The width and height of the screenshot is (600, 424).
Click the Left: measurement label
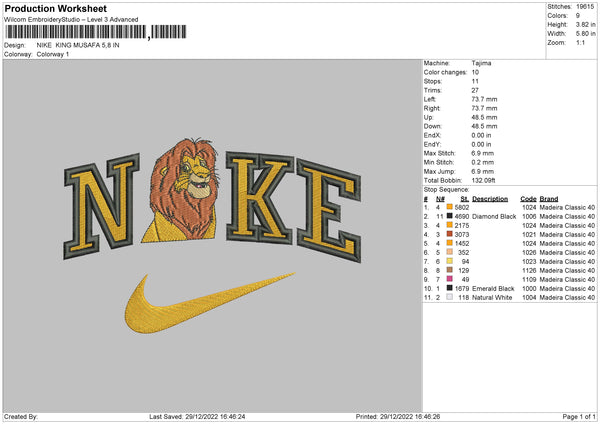coord(429,99)
